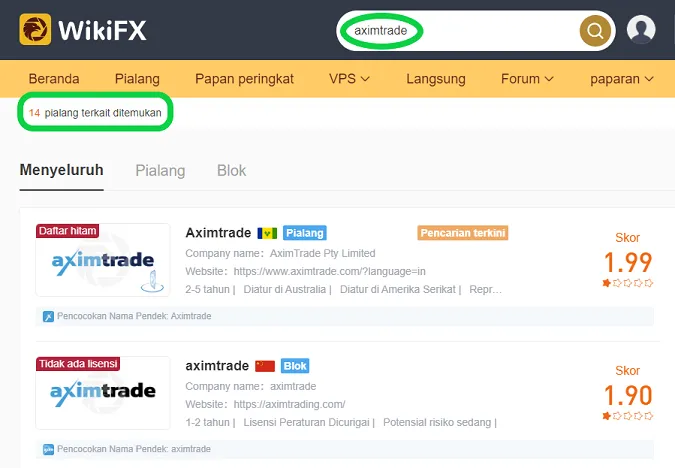The image size is (675, 468).
Task: Expand the paparan dropdown menu
Action: pyautogui.click(x=622, y=79)
